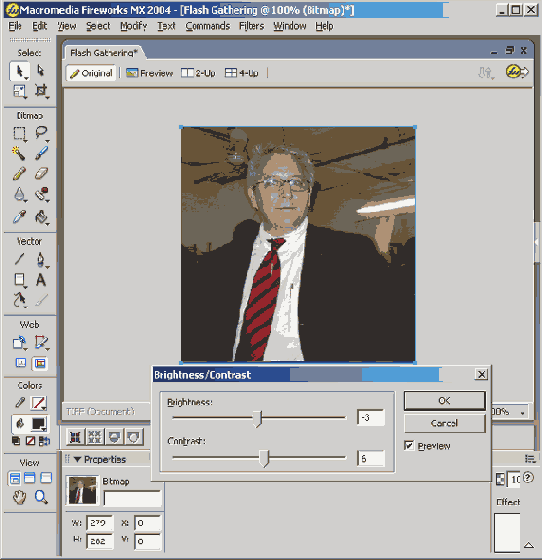This screenshot has height=560, width=542.
Task: Open the Modify menu
Action: [x=134, y=26]
